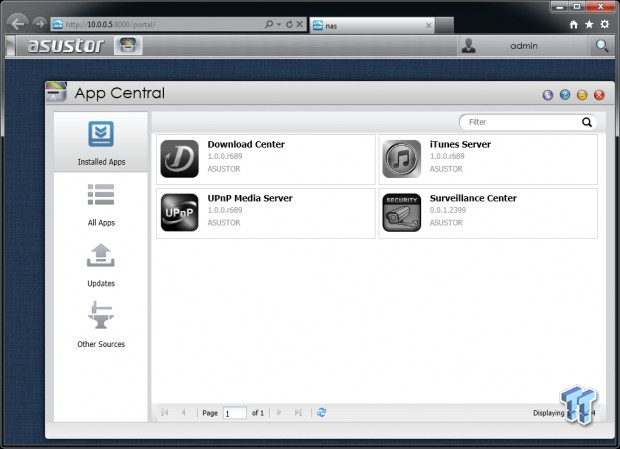This screenshot has width=620, height=449.
Task: Select the Surveillance Center title
Action: pos(473,198)
